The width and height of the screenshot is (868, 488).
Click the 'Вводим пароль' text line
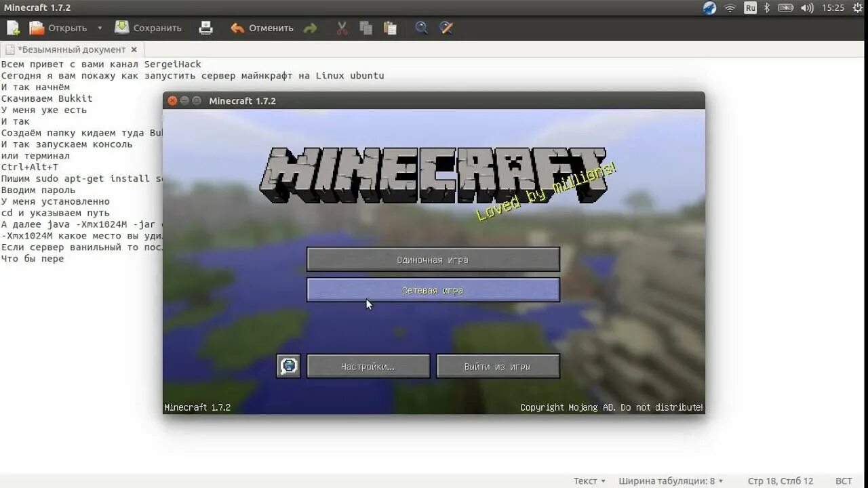(x=38, y=190)
